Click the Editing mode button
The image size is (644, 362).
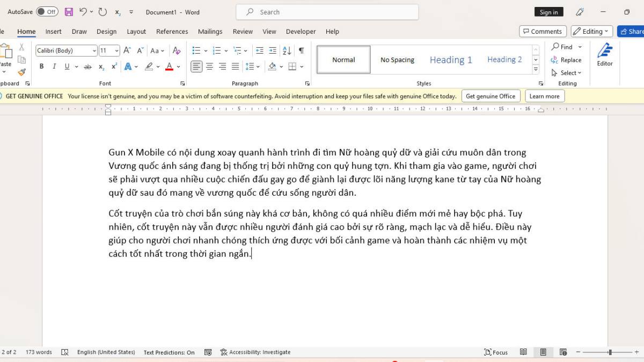[592, 31]
